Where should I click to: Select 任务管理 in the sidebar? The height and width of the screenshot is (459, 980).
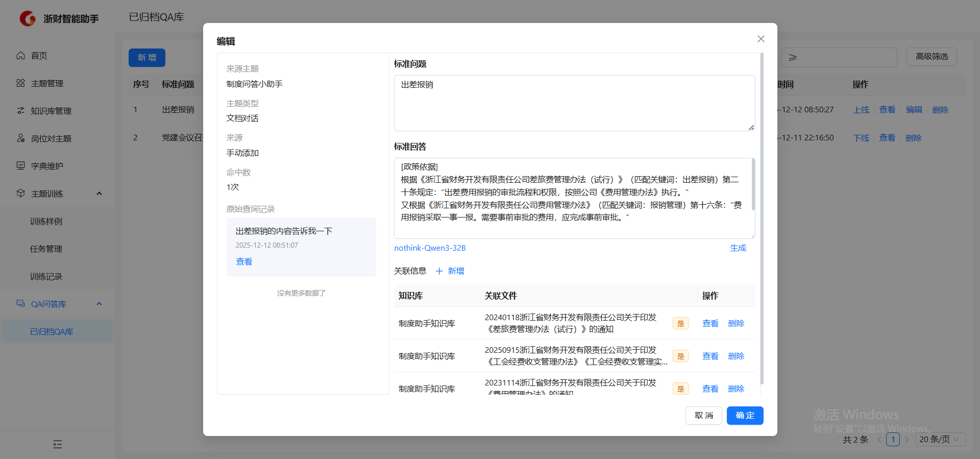46,249
